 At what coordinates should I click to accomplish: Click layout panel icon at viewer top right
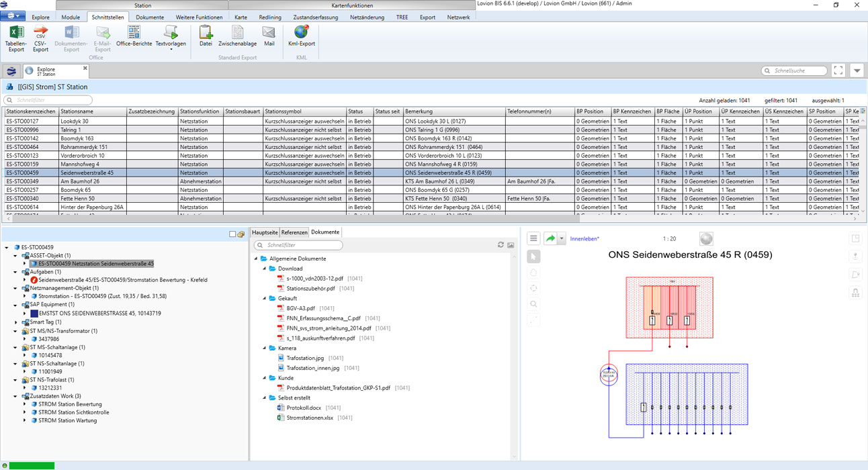click(856, 238)
